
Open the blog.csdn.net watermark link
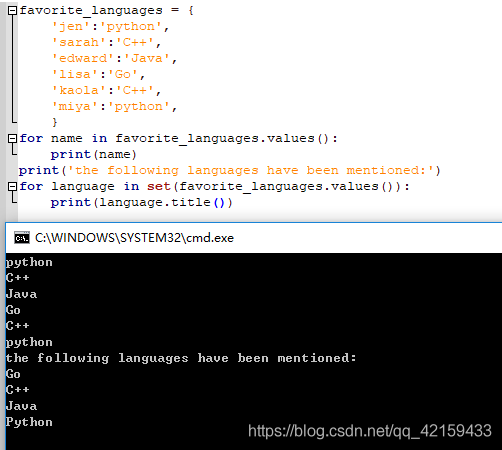(x=370, y=431)
